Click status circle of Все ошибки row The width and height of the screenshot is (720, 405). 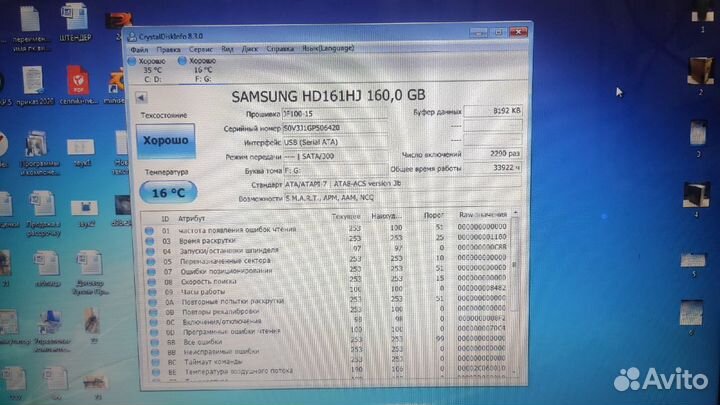(x=154, y=343)
